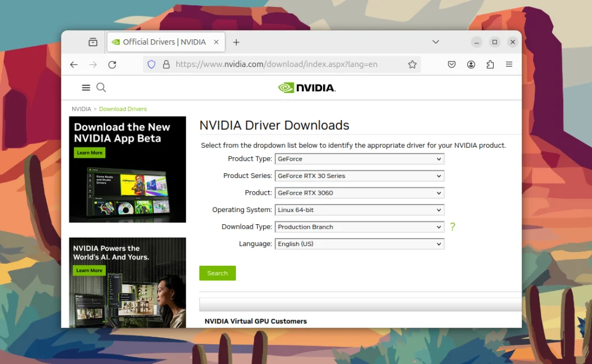Screen dimensions: 592x364
Task: Bookmark this page with the star icon
Action: pyautogui.click(x=412, y=65)
